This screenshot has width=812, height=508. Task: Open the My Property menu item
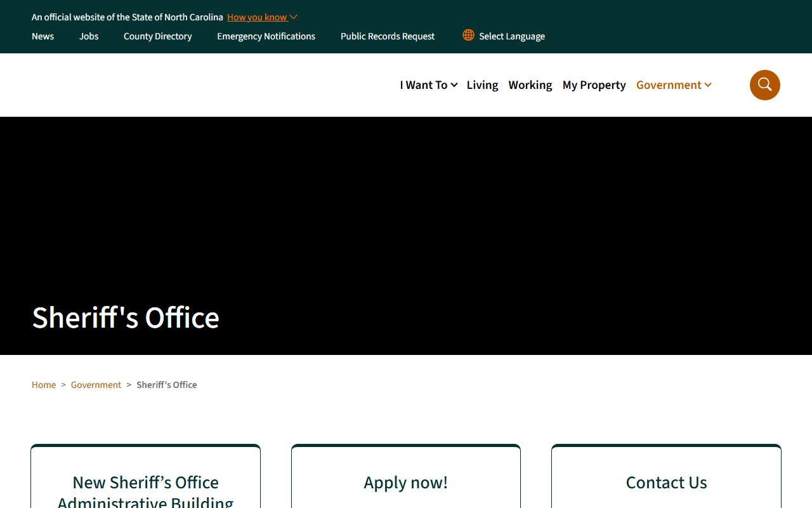coord(594,85)
